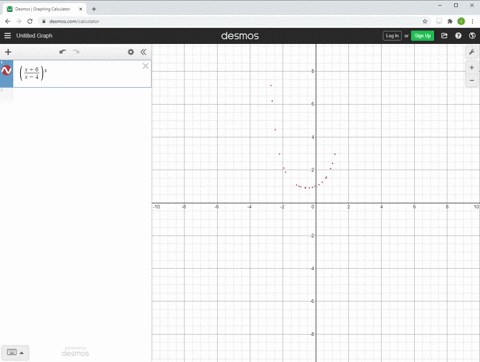This screenshot has width=480, height=362.
Task: Click the Untitled Graph title
Action: click(34, 36)
